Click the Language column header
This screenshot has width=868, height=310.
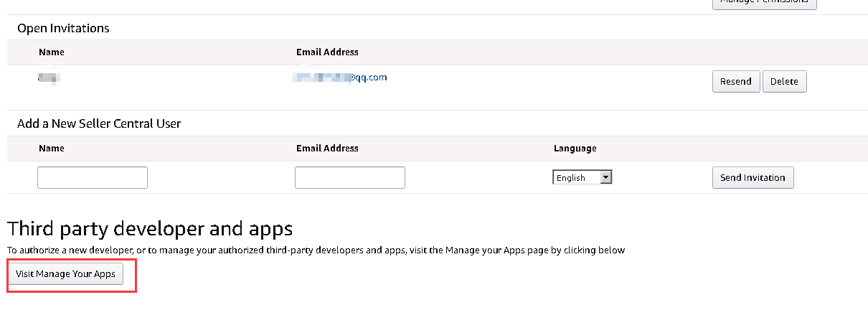(575, 149)
